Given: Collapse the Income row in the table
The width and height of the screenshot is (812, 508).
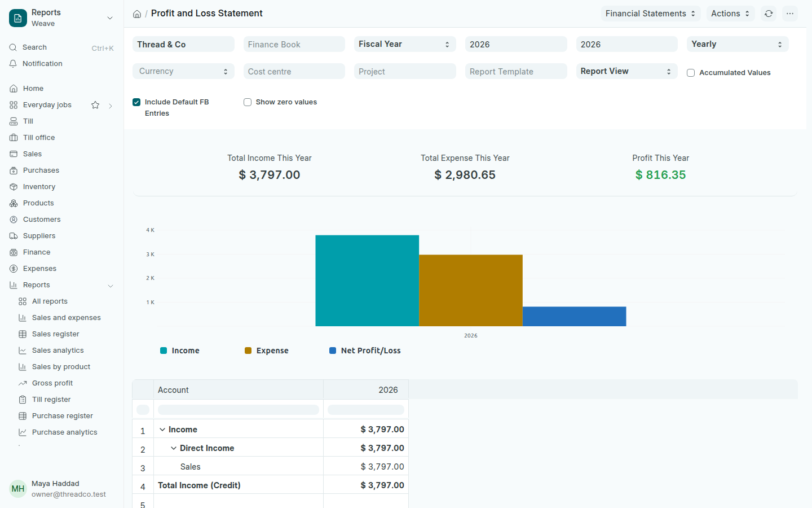Looking at the screenshot, I should click(162, 430).
